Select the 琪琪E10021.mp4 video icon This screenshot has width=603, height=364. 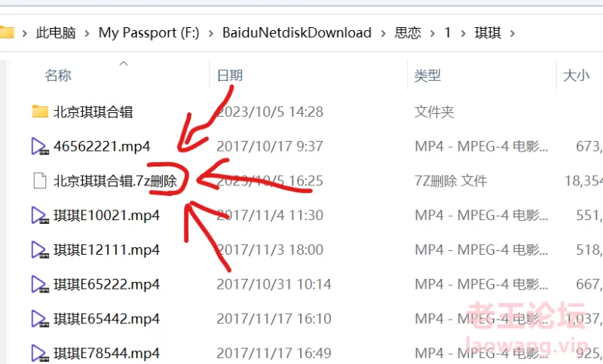(40, 216)
